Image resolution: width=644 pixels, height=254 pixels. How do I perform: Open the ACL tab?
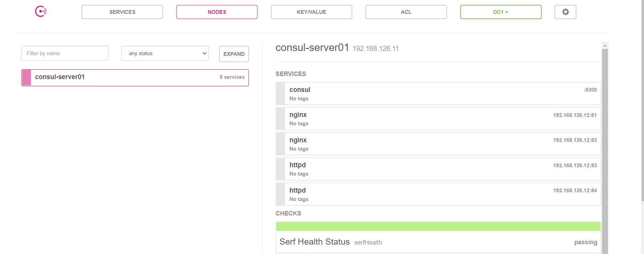[x=406, y=12]
